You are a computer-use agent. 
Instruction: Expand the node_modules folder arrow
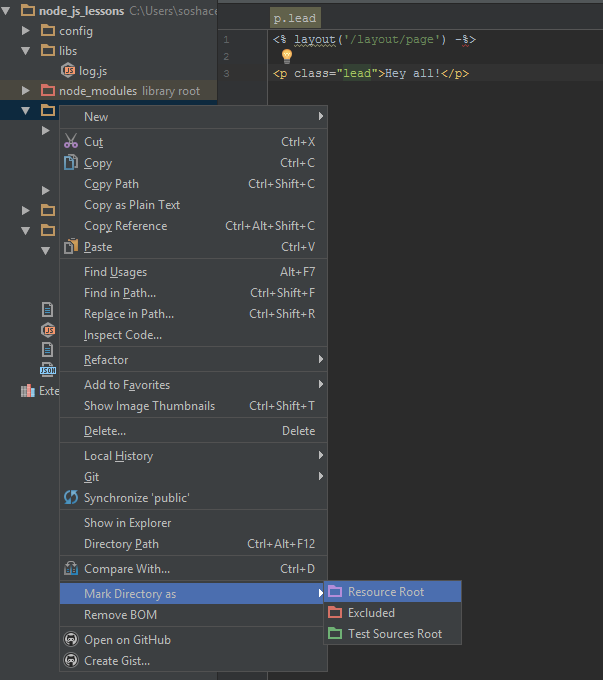pos(26,90)
